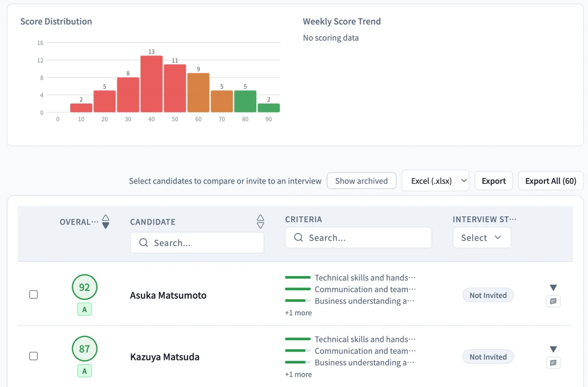The image size is (588, 387).
Task: Click the "Score Distribution" heading
Action: click(x=56, y=22)
